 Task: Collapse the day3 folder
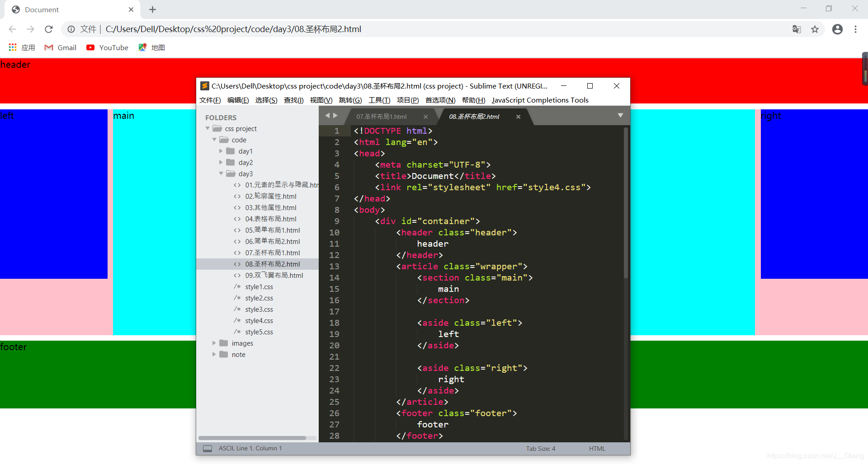pos(221,174)
